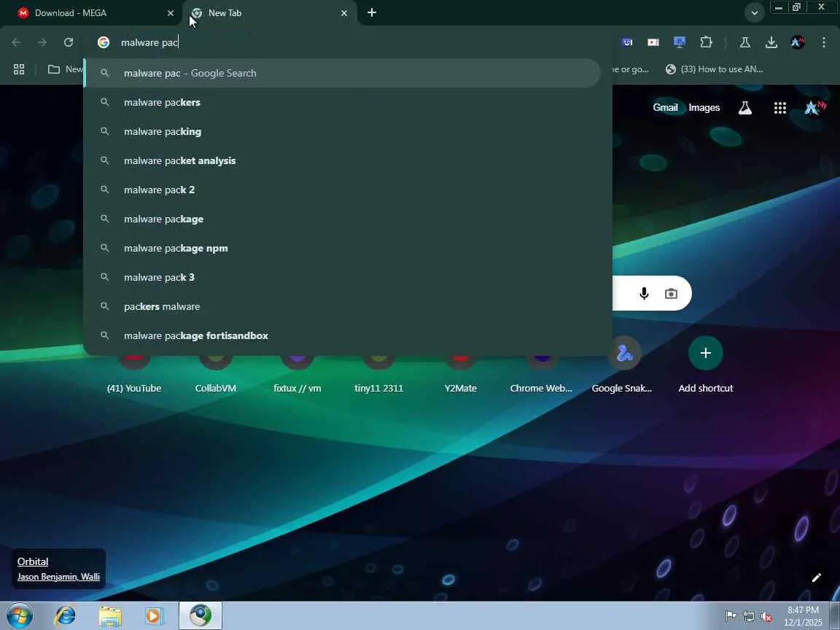This screenshot has height=630, width=840.
Task: Click the Search Labs flask on page
Action: (x=744, y=108)
